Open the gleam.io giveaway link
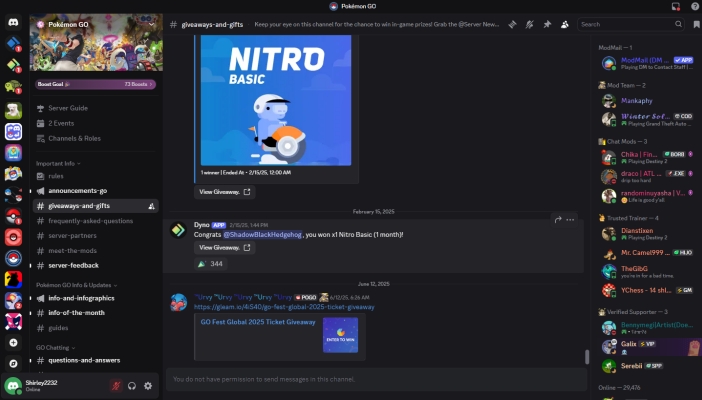This screenshot has width=702, height=400. click(284, 307)
